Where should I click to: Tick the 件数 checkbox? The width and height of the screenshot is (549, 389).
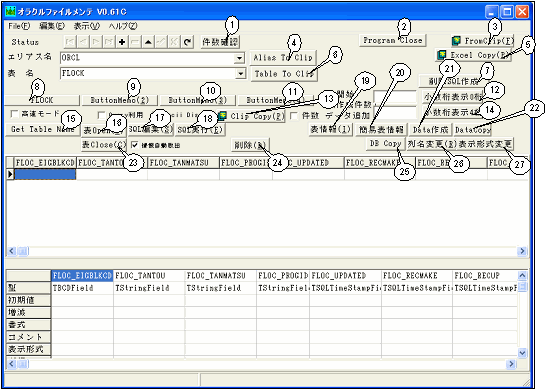294,116
